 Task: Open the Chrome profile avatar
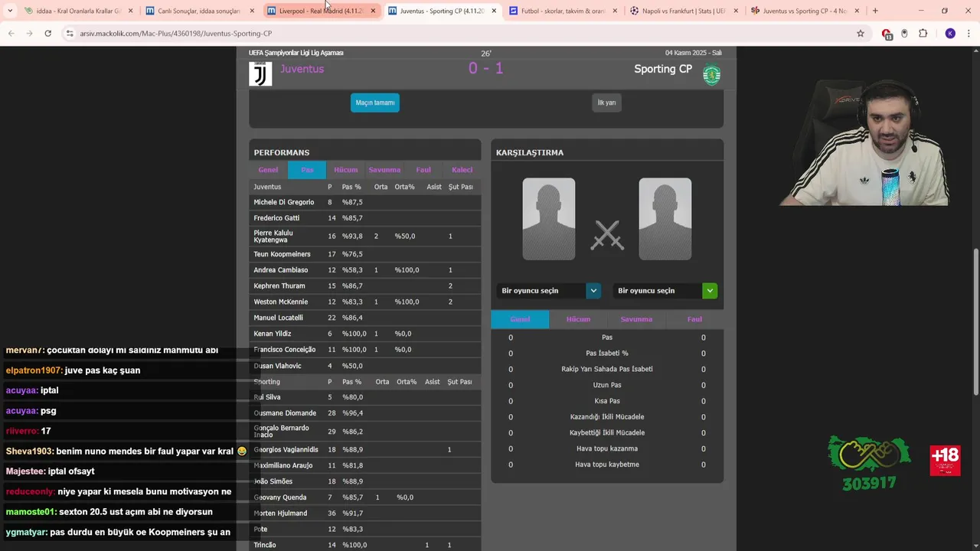(950, 34)
